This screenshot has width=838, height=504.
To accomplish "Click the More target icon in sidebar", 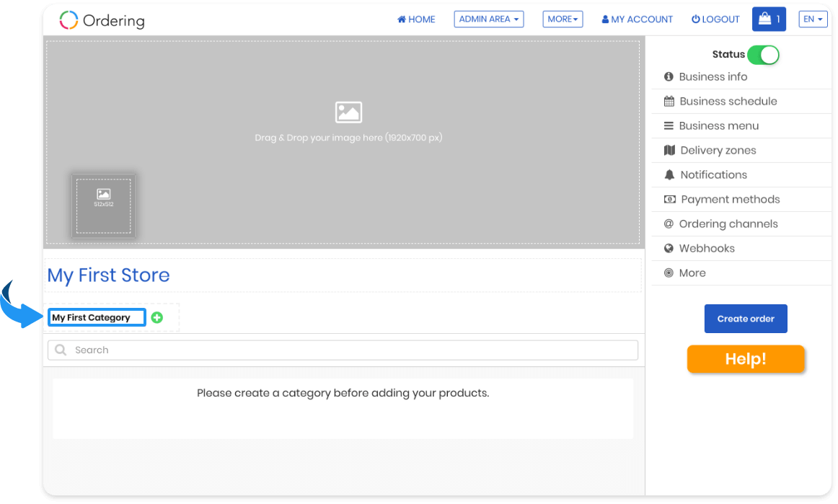I will click(x=669, y=273).
